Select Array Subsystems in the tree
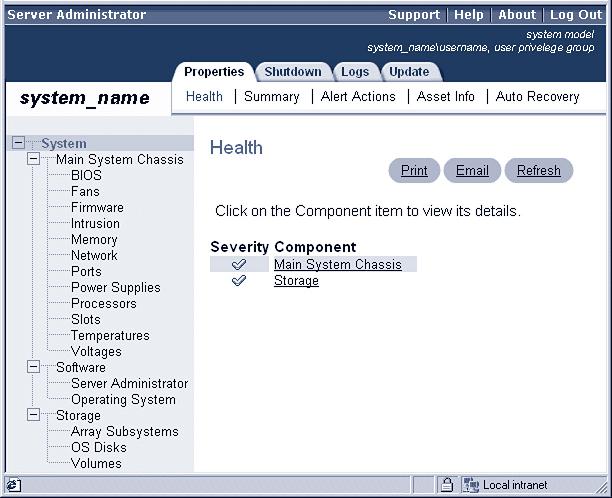612x498 pixels. coord(124,432)
